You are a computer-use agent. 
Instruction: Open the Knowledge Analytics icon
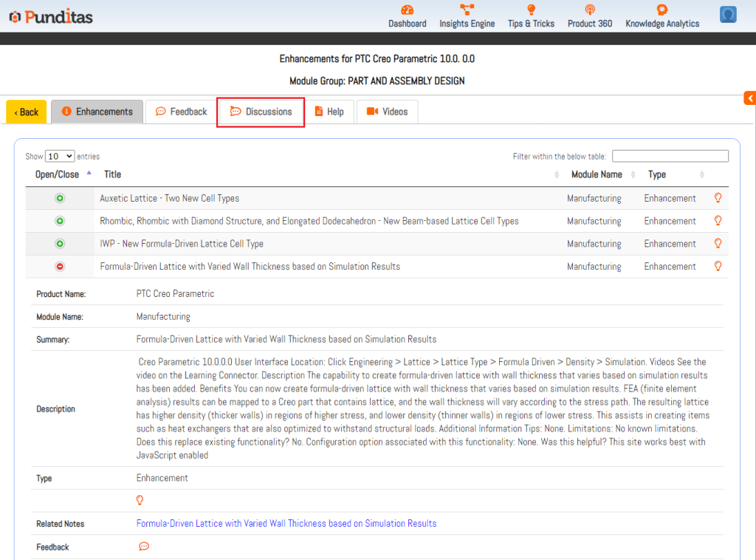661,10
